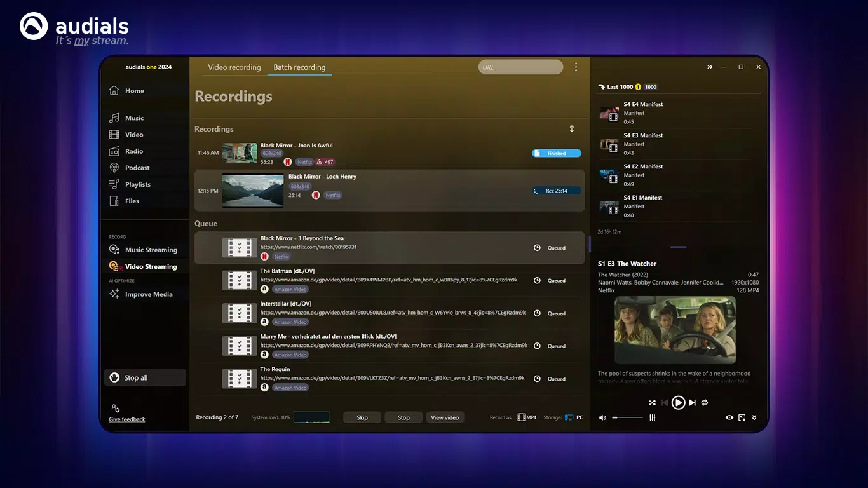Click Queued clock icon for The Batman

pos(537,280)
